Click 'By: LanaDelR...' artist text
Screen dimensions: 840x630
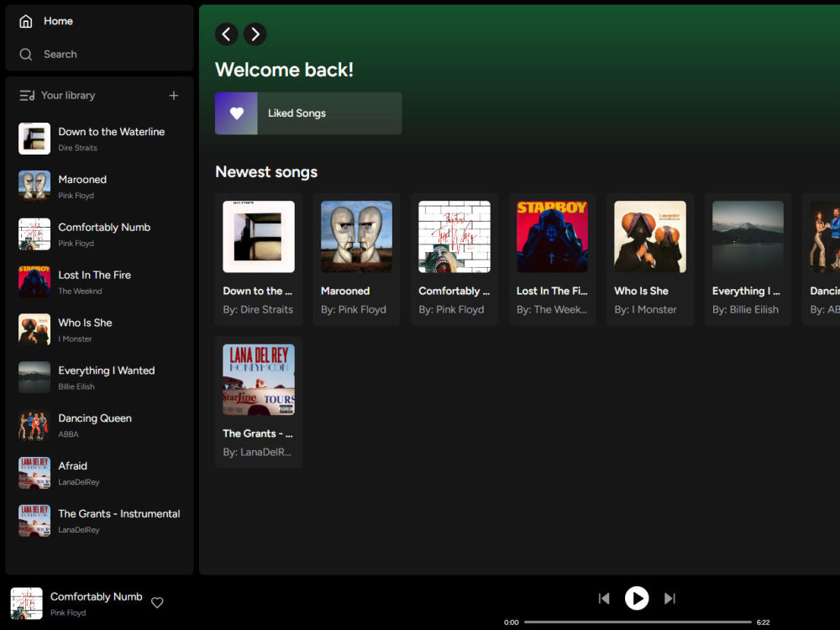[257, 452]
